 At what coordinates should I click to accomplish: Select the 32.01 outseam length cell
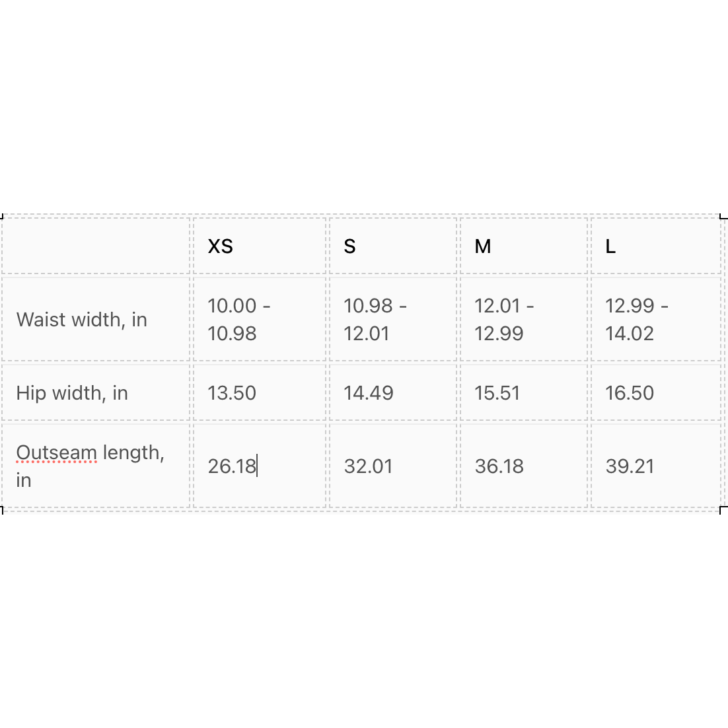tap(369, 466)
